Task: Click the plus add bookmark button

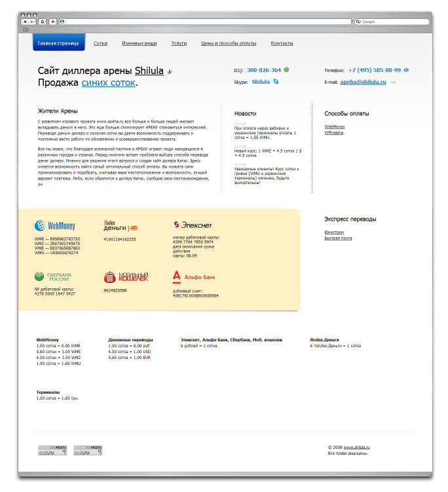Action: pyautogui.click(x=53, y=22)
